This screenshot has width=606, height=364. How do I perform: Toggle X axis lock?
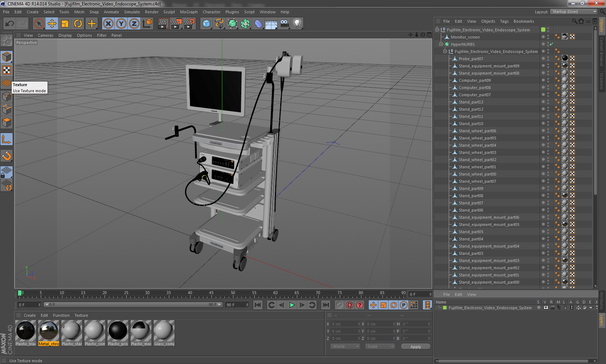tap(108, 24)
